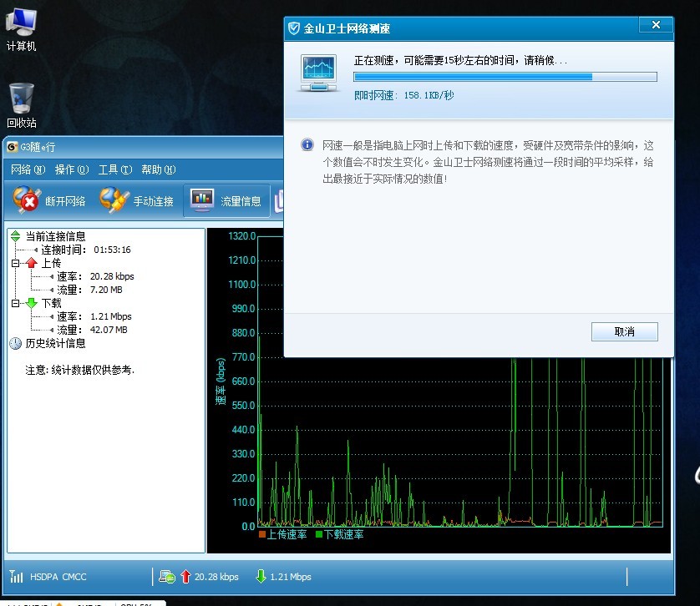Select download 速率: 1.21 Mbps row
This screenshot has width=700, height=606.
[x=94, y=316]
